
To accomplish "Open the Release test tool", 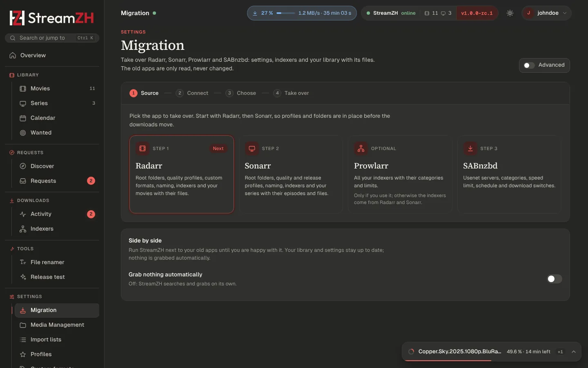I will [x=57, y=277].
